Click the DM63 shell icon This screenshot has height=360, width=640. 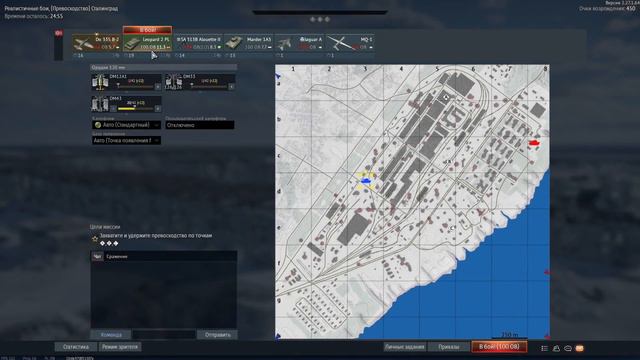[100, 104]
